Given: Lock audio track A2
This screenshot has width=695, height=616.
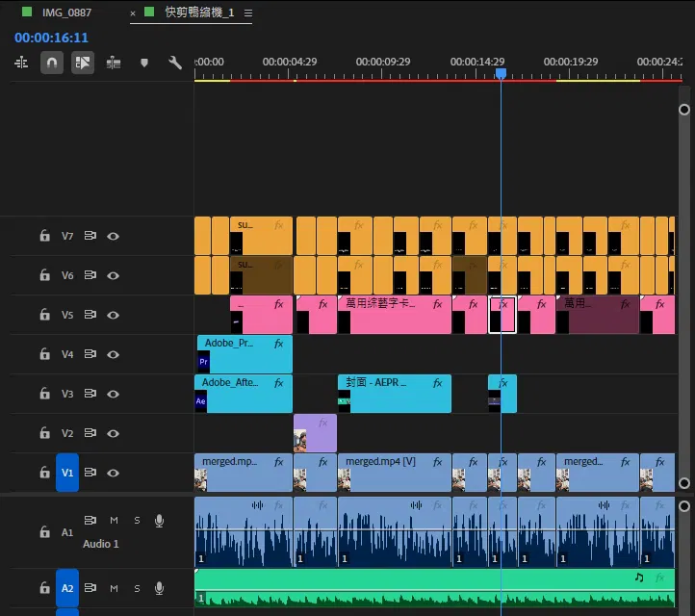Looking at the screenshot, I should [45, 588].
